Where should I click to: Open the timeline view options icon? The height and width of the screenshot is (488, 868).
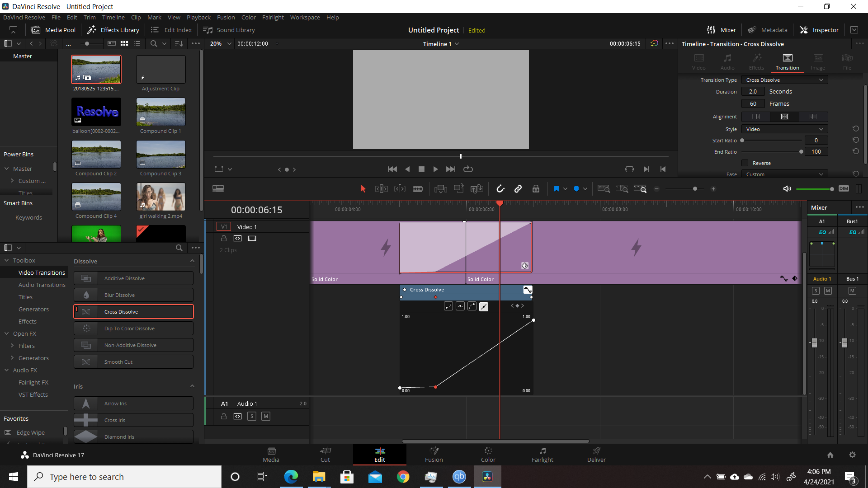pyautogui.click(x=218, y=189)
